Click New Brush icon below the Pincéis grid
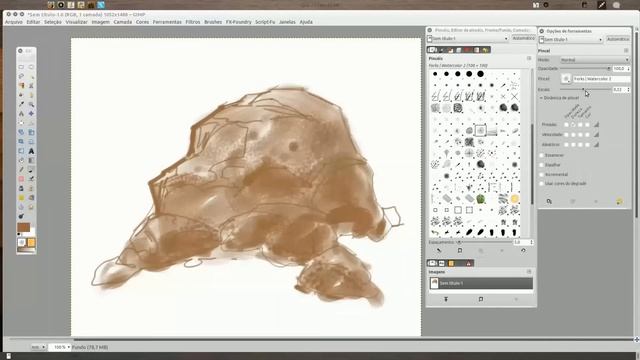 point(460,251)
